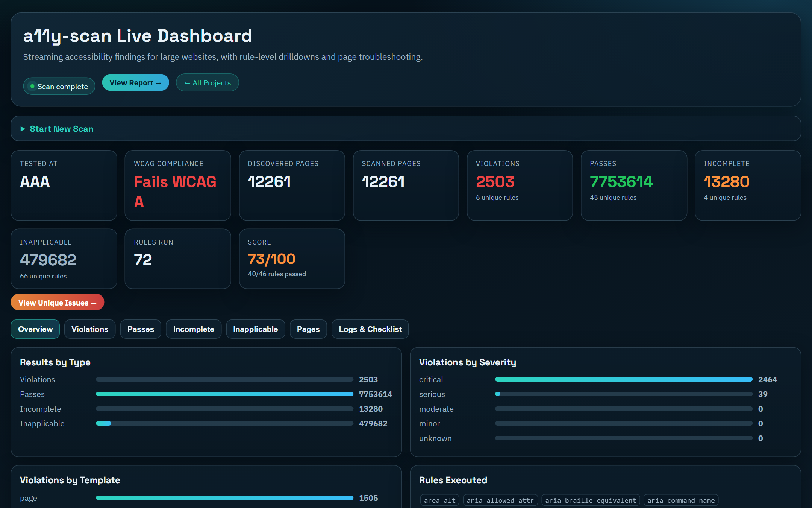Click the minor severity label

point(429,423)
